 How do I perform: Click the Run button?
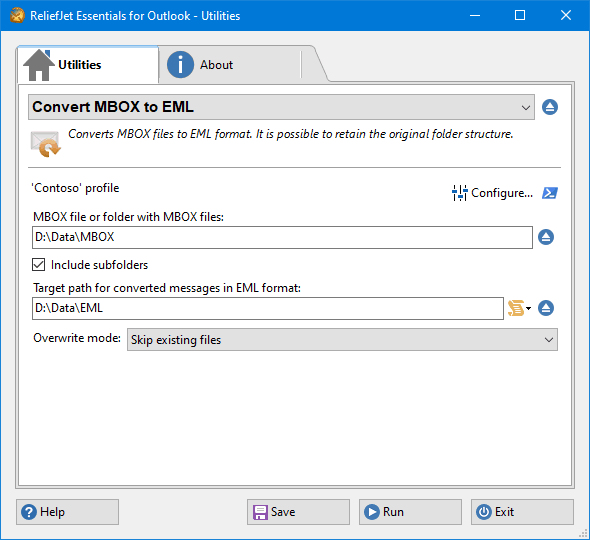click(410, 512)
